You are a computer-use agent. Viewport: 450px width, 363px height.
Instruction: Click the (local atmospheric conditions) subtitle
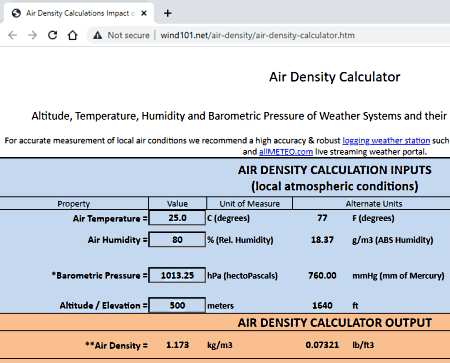click(x=335, y=186)
